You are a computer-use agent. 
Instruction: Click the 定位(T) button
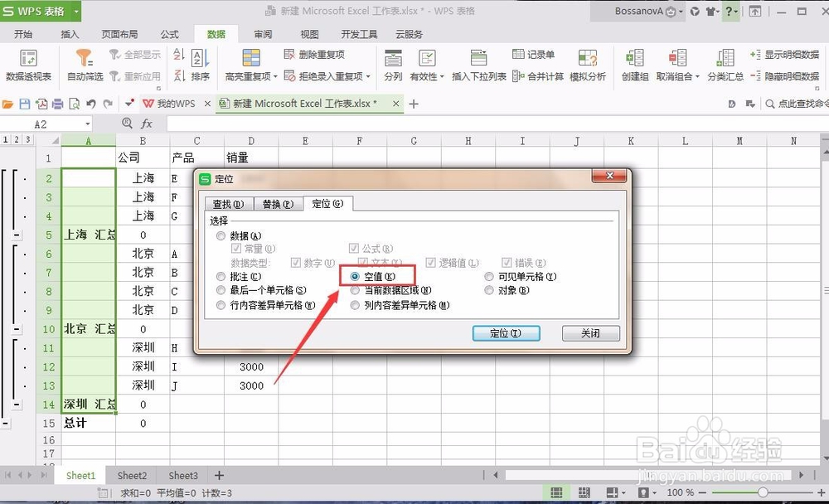pyautogui.click(x=506, y=332)
